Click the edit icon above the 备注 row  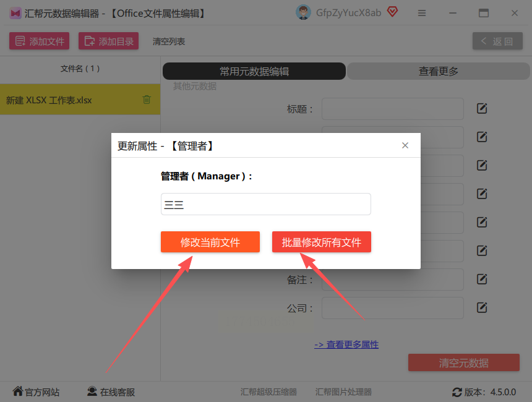coord(482,250)
